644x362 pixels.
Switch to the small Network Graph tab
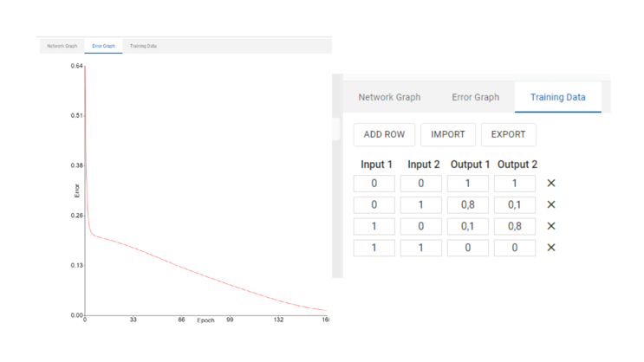(x=62, y=46)
